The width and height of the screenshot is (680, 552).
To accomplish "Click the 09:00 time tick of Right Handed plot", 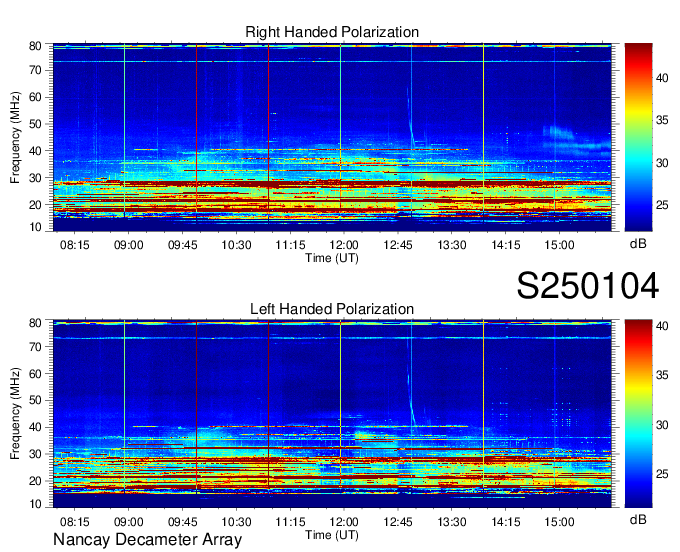I will pyautogui.click(x=128, y=245).
